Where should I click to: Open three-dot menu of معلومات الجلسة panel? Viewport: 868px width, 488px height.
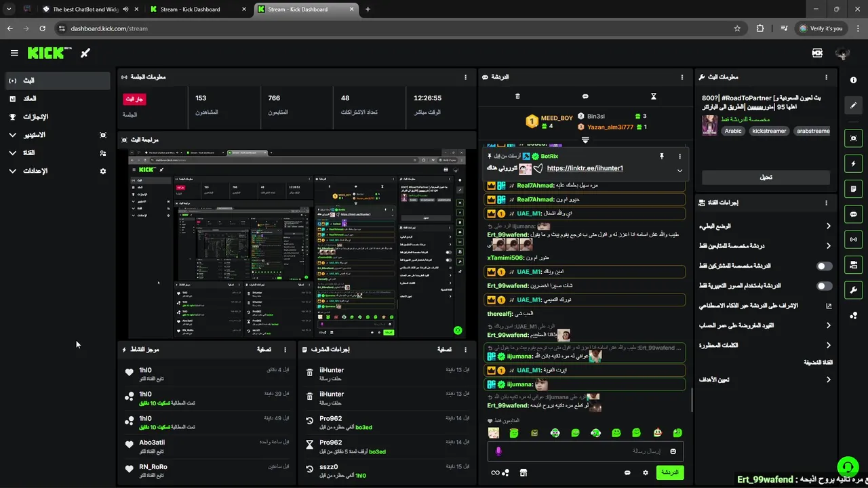coord(465,77)
